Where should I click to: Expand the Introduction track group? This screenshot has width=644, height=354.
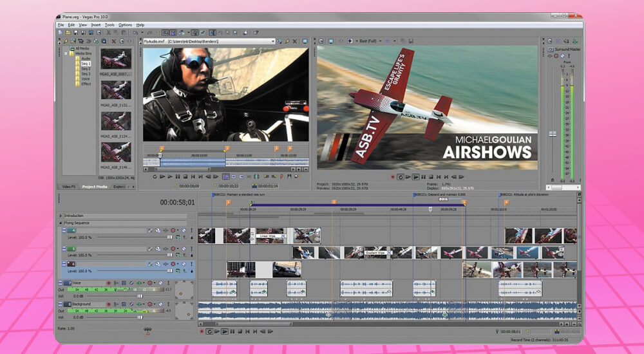[61, 216]
